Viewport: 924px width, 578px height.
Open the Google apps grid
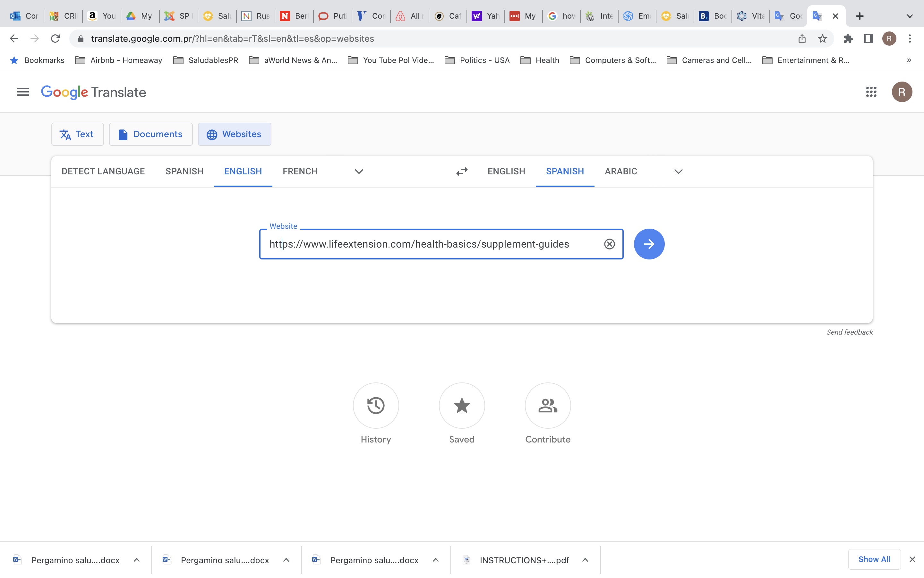click(x=871, y=92)
